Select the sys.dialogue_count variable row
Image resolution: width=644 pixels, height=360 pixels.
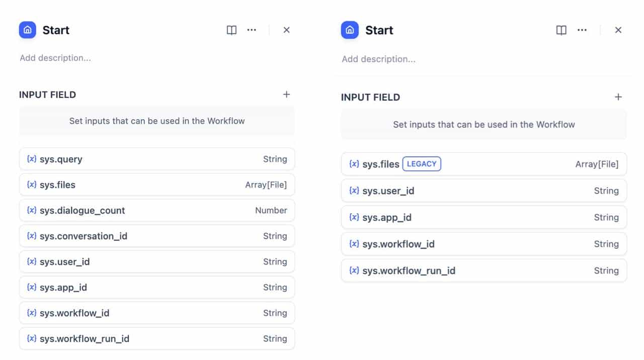tap(156, 210)
